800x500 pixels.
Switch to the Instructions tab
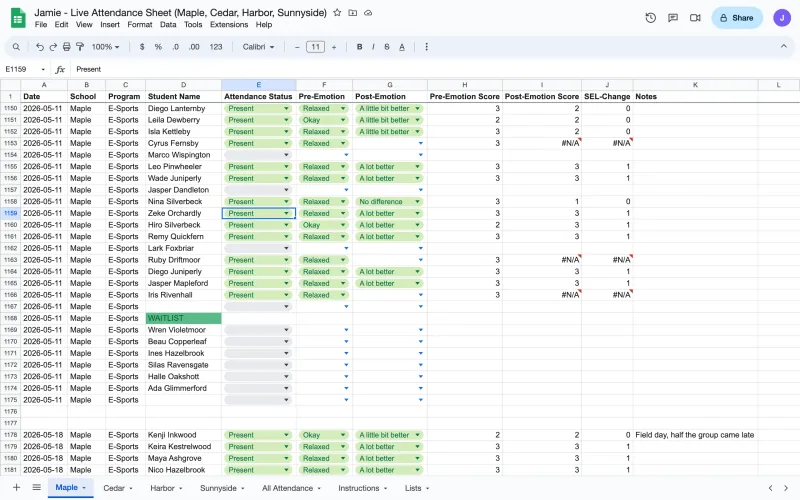359,488
